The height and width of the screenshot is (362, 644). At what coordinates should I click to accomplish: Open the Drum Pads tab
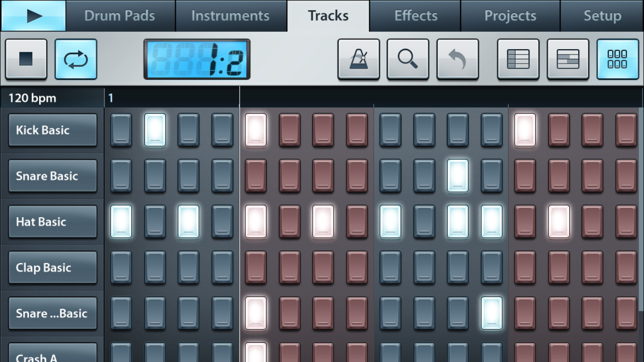click(120, 16)
